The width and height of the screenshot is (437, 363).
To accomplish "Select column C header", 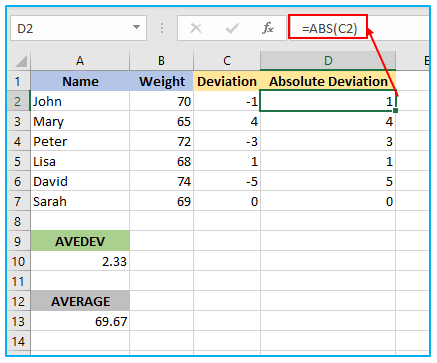I will tap(227, 61).
